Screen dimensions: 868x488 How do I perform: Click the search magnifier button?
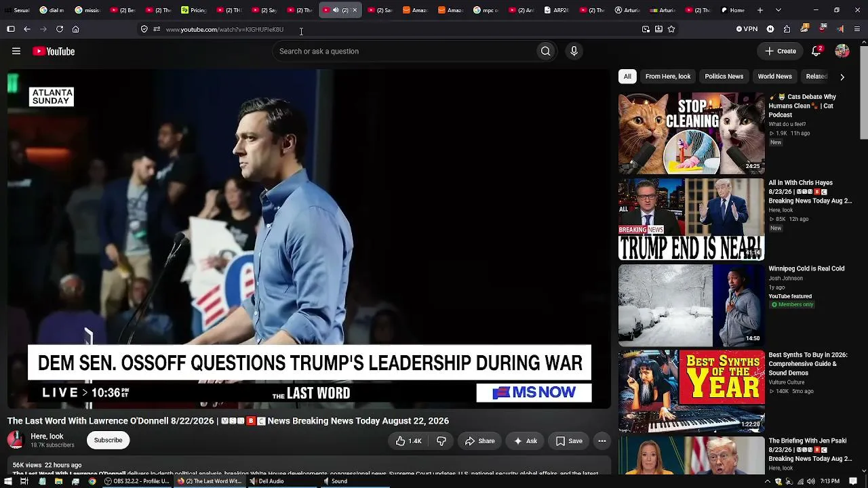click(x=545, y=52)
